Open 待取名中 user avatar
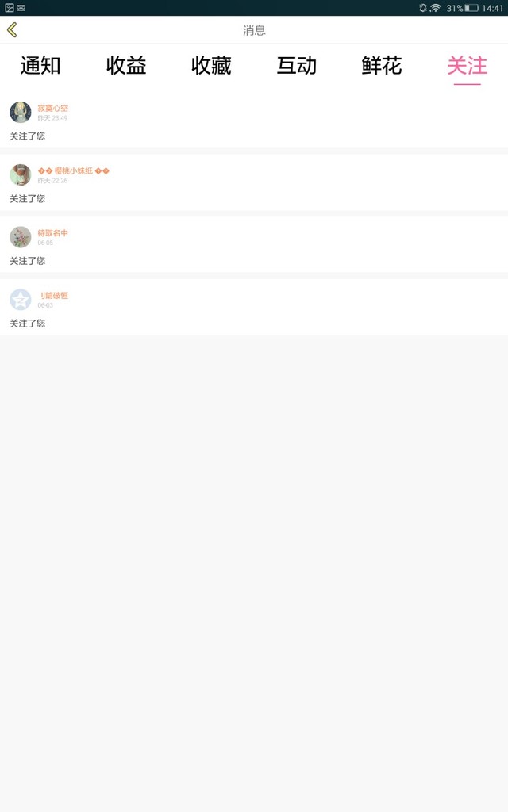This screenshot has height=812, width=508. click(20, 237)
